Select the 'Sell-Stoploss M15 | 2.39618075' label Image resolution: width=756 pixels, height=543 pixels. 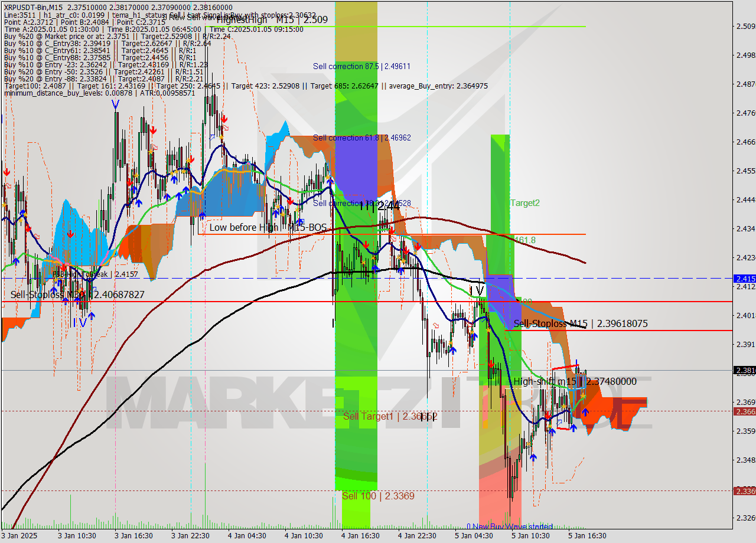pos(581,323)
